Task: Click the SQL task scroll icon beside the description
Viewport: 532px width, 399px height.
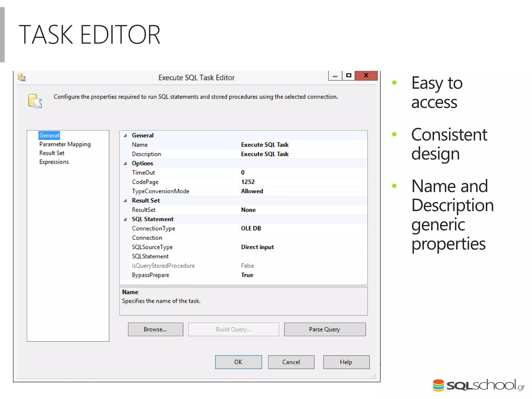Action: click(35, 101)
